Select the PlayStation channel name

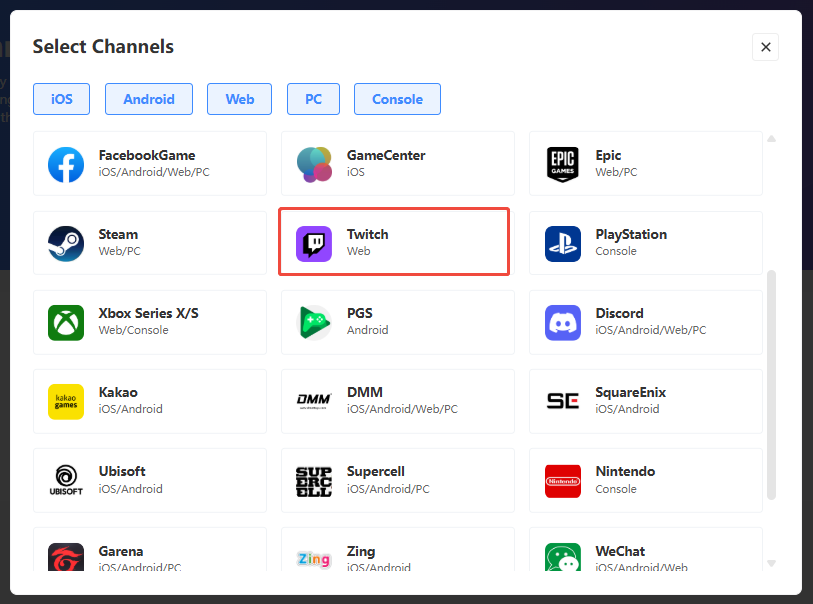(631, 234)
